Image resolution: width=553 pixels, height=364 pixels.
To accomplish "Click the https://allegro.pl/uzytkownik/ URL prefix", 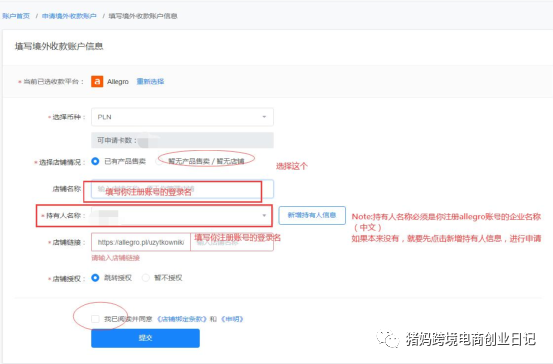I will click(141, 242).
